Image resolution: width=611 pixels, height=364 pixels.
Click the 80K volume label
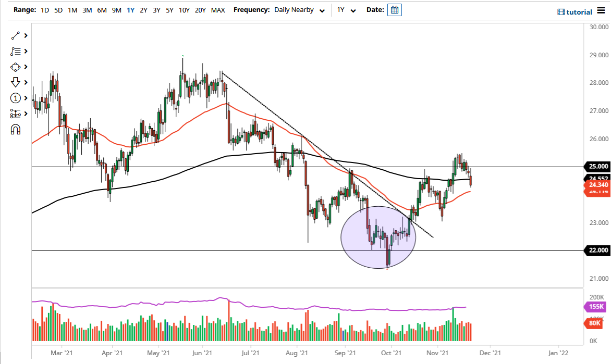(x=594, y=323)
